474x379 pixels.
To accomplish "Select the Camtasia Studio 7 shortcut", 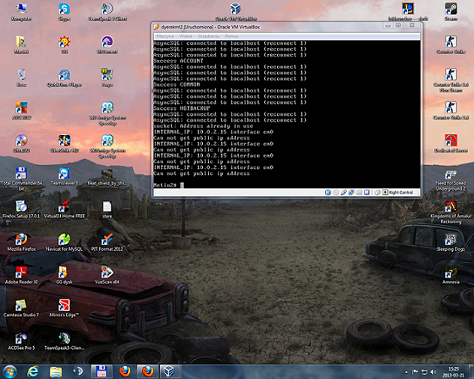I will [x=21, y=308].
